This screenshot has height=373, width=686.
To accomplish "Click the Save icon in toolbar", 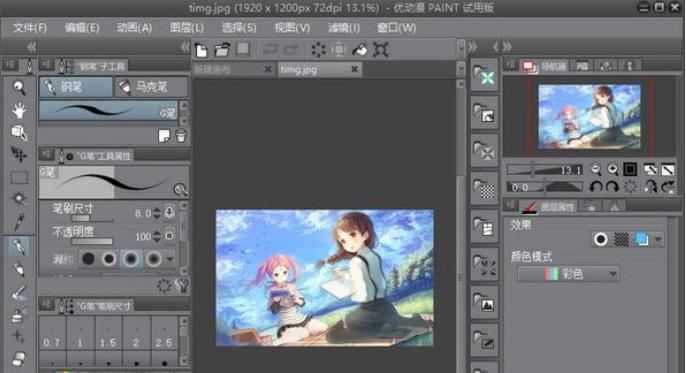I will point(243,49).
